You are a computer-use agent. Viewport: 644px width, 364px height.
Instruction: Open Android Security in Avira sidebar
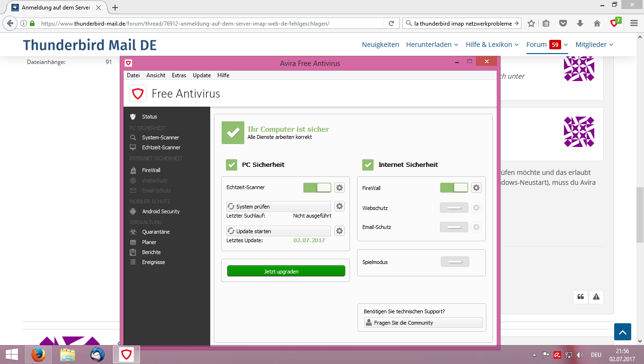coord(161,211)
